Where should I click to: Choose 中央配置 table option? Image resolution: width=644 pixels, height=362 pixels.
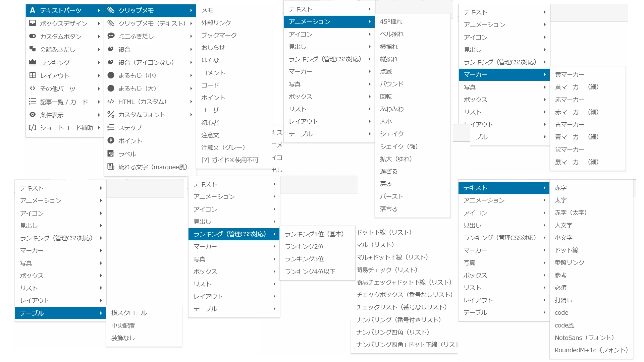(x=123, y=325)
